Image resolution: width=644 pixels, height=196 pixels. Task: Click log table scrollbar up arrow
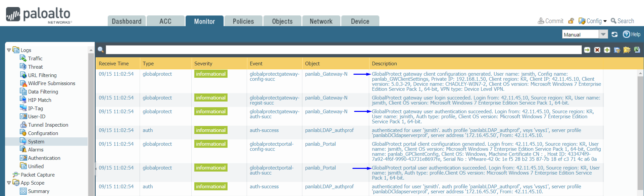(x=640, y=73)
